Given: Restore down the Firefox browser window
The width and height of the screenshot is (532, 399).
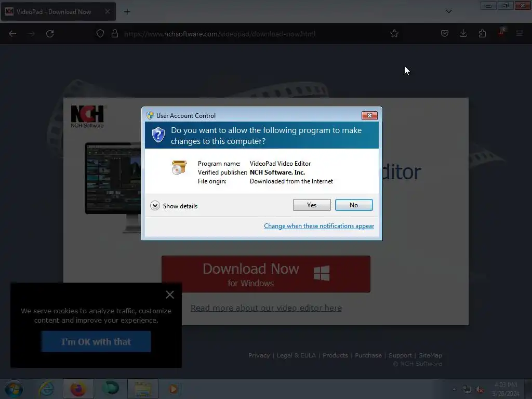Looking at the screenshot, I should click(505, 6).
